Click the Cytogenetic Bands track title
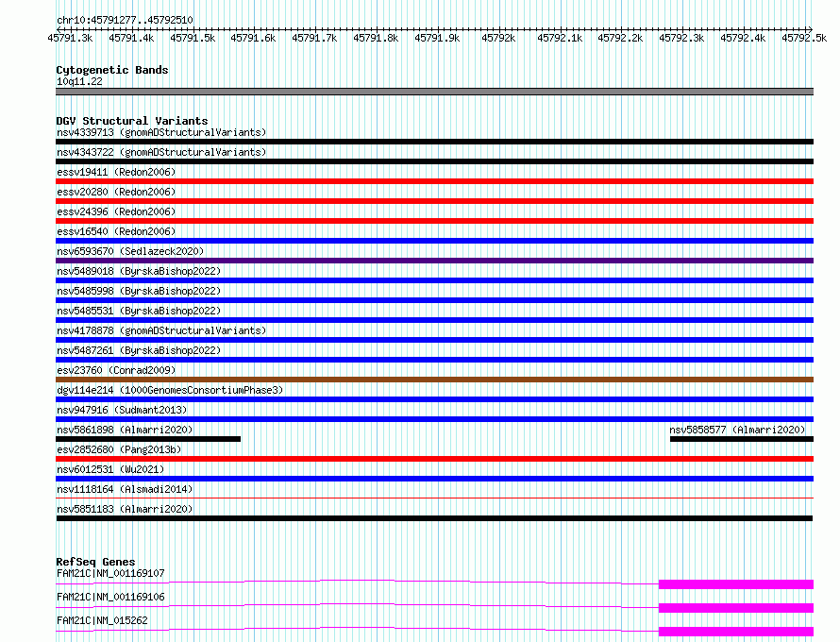The height and width of the screenshot is (642, 840). 112,70
